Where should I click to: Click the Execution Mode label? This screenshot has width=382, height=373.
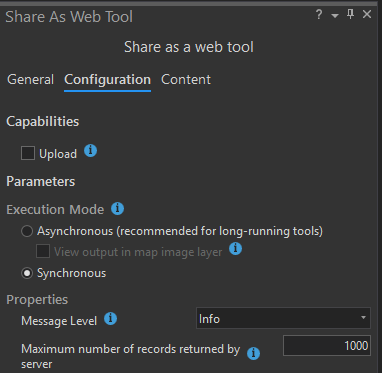click(x=55, y=210)
